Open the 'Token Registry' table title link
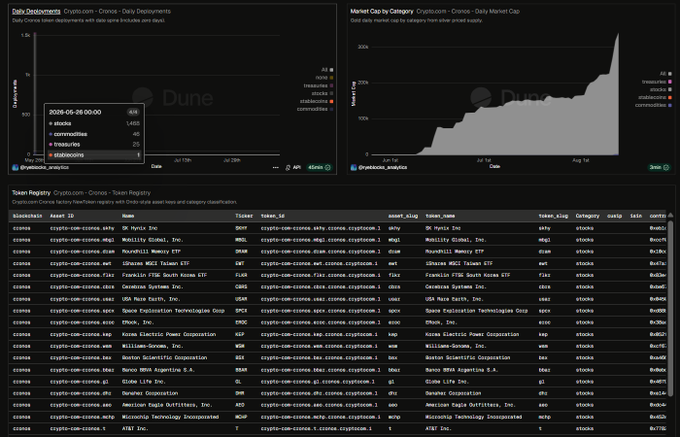This screenshot has width=680, height=437. click(31, 193)
